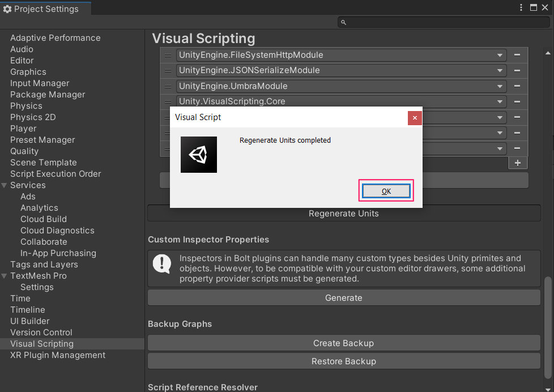Remove UnityEngine.UmbraModule with the minus button
Viewport: 554px width, 392px height.
517,86
